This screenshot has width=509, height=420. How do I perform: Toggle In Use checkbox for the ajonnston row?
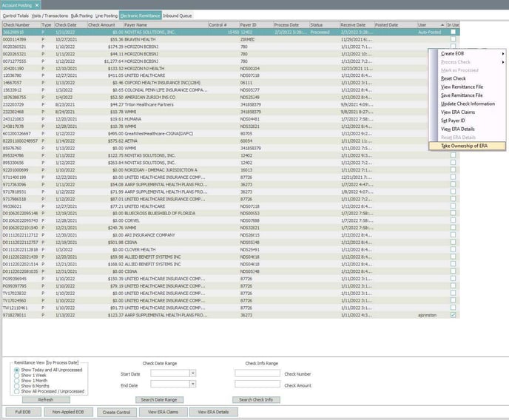point(453,315)
